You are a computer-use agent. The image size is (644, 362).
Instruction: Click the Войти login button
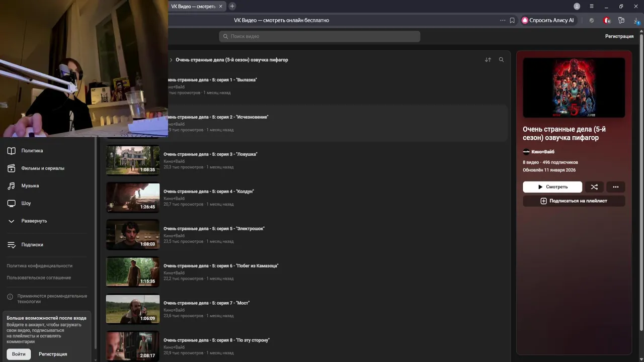19,354
